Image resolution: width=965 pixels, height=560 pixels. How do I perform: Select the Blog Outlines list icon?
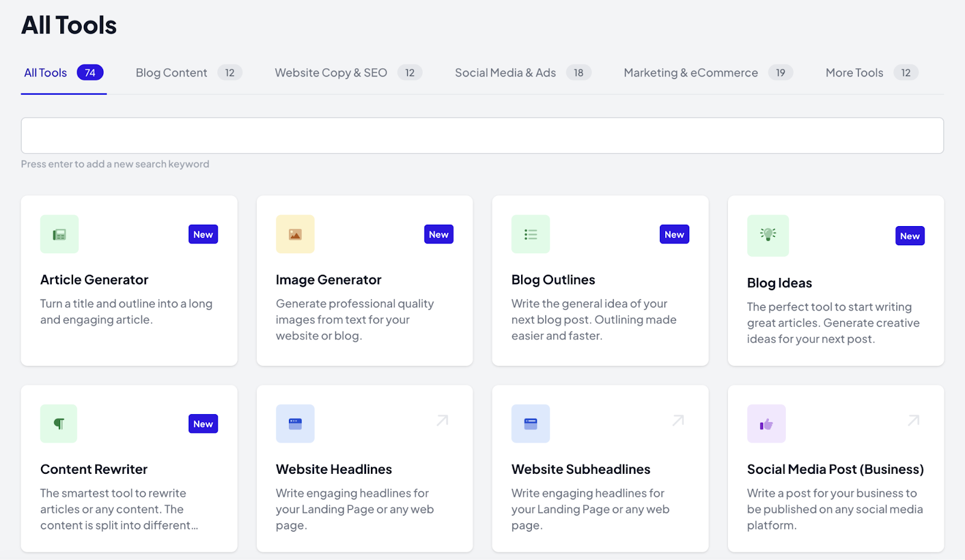click(530, 234)
